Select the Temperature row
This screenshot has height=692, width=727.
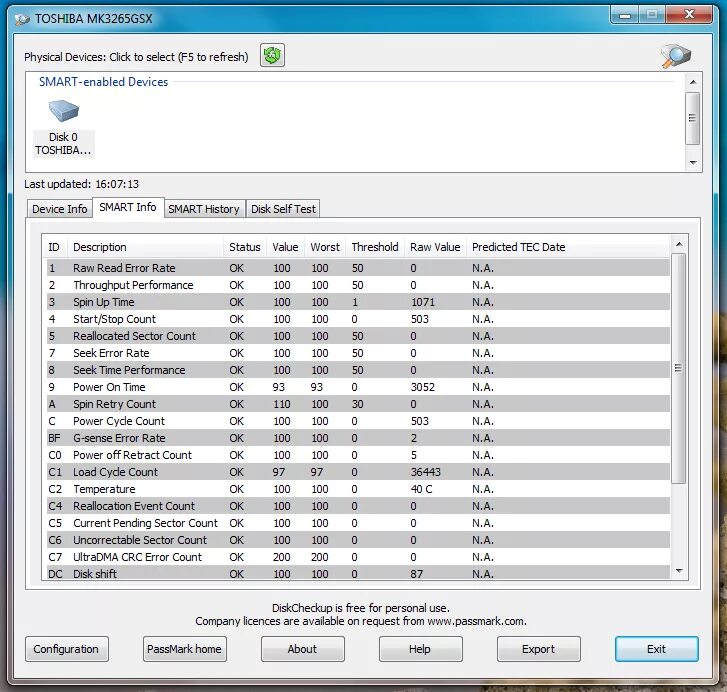point(358,489)
